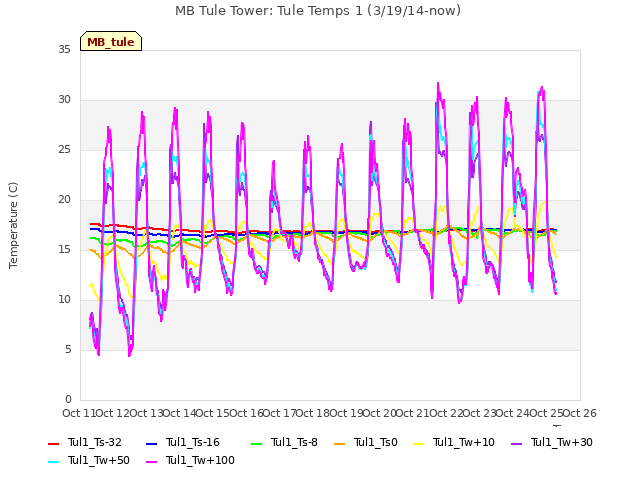Click the Oct 14 x-axis tick label
The image size is (640, 480).
tap(179, 413)
